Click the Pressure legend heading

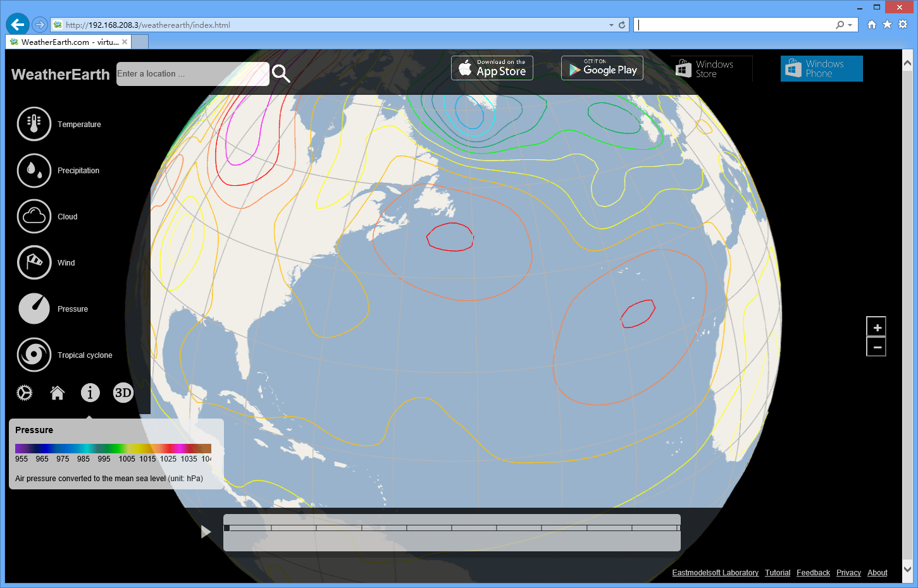tap(34, 430)
